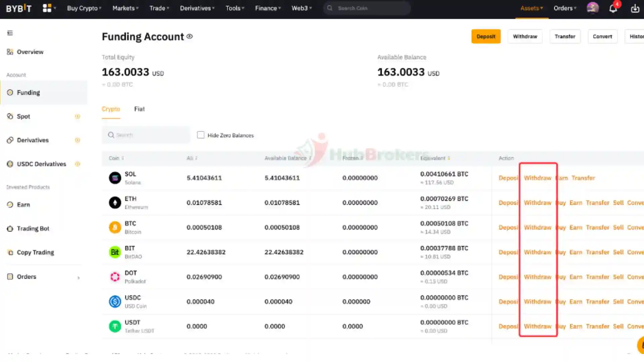Open the apps grid icon

click(x=47, y=8)
